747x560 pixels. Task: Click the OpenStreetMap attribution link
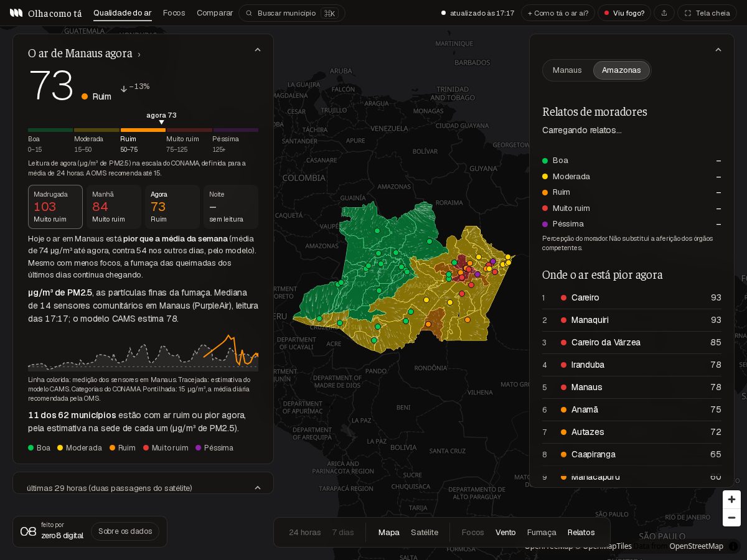(696, 546)
